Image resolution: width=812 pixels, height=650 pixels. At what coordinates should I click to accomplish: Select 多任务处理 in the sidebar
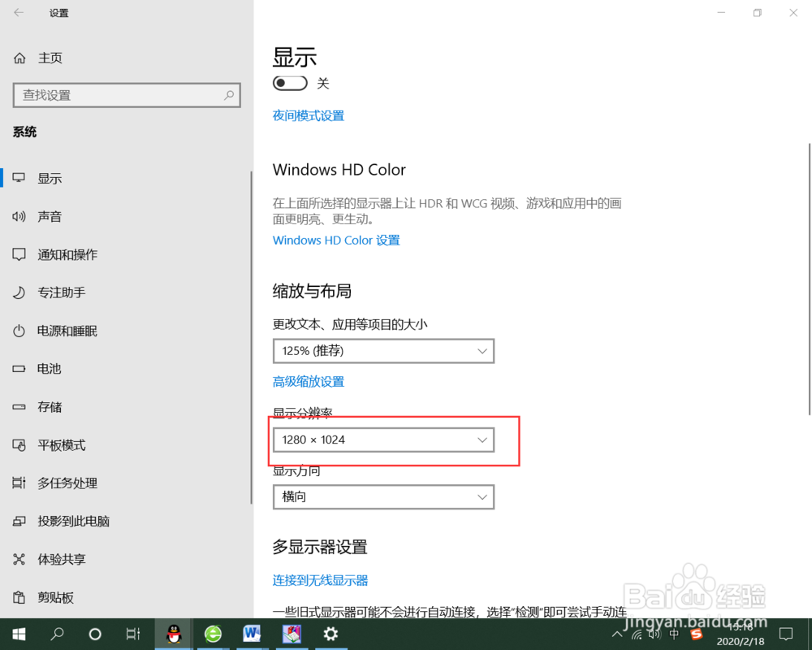[x=61, y=483]
